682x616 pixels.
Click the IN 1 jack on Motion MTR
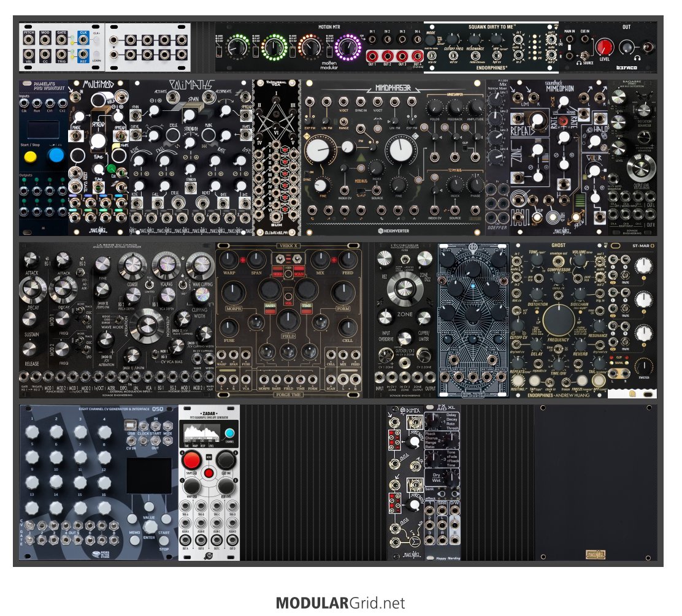[372, 40]
